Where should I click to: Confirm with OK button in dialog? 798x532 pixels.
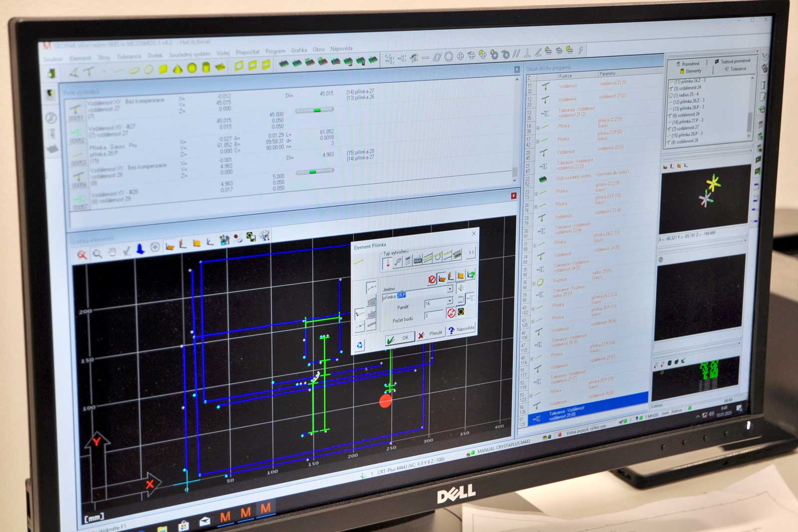tap(399, 339)
